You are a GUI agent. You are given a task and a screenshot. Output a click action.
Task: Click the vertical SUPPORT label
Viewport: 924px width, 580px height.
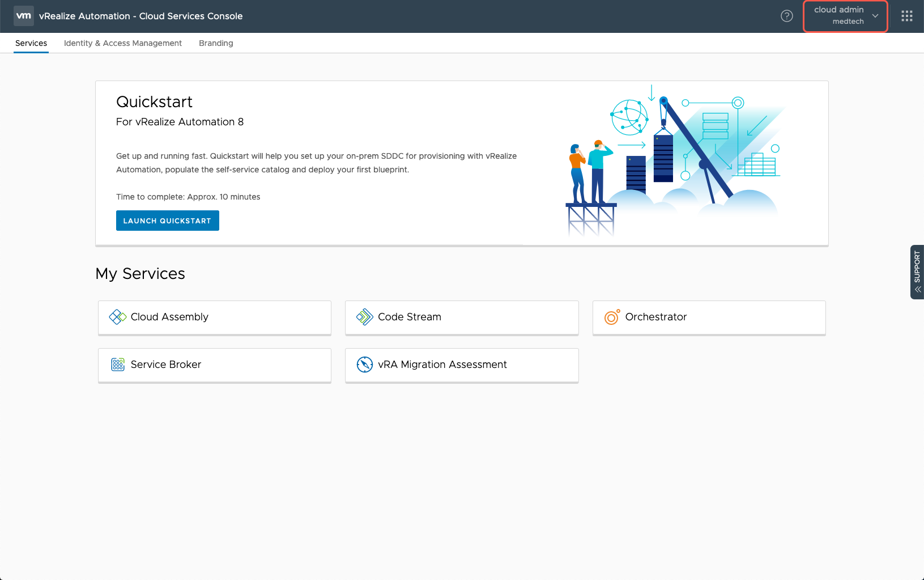coord(917,266)
